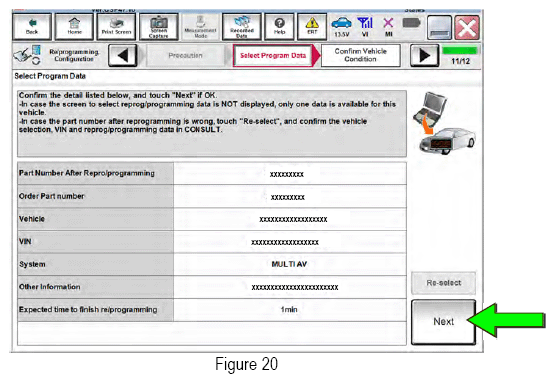Click the Next button
Viewport: 555px width, 383px height.
[x=443, y=322]
